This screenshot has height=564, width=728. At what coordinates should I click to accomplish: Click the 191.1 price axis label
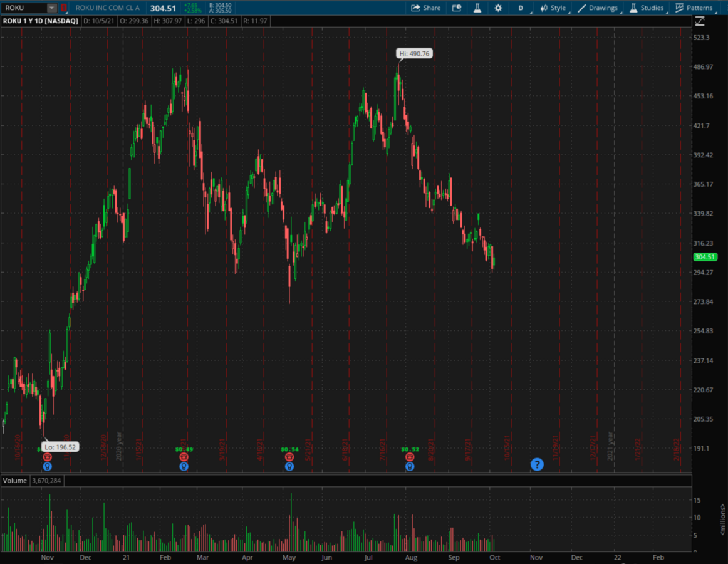click(x=701, y=449)
